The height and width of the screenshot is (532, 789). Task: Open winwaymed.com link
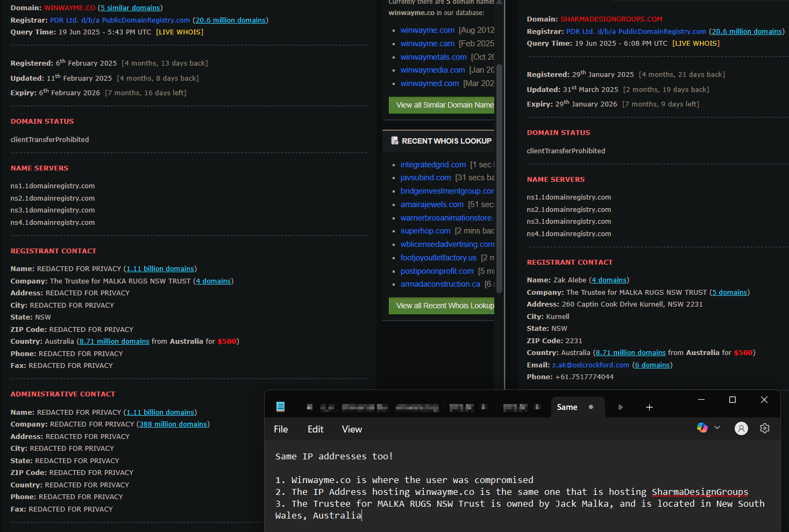[429, 83]
